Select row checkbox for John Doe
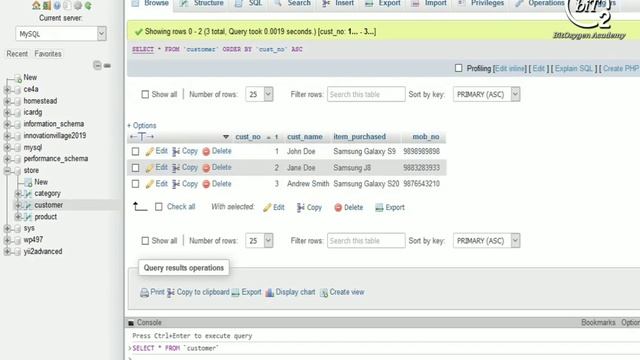Screen dimensions: 640x360 click(136, 151)
